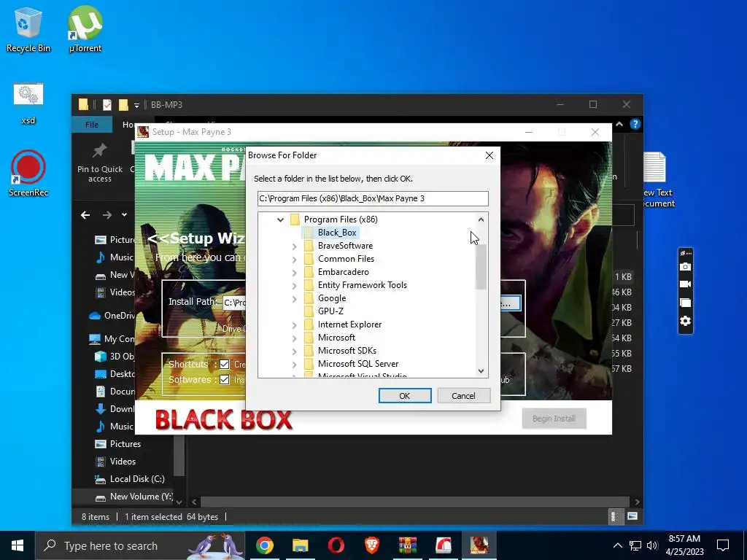Open the notification center icon

tap(723, 545)
